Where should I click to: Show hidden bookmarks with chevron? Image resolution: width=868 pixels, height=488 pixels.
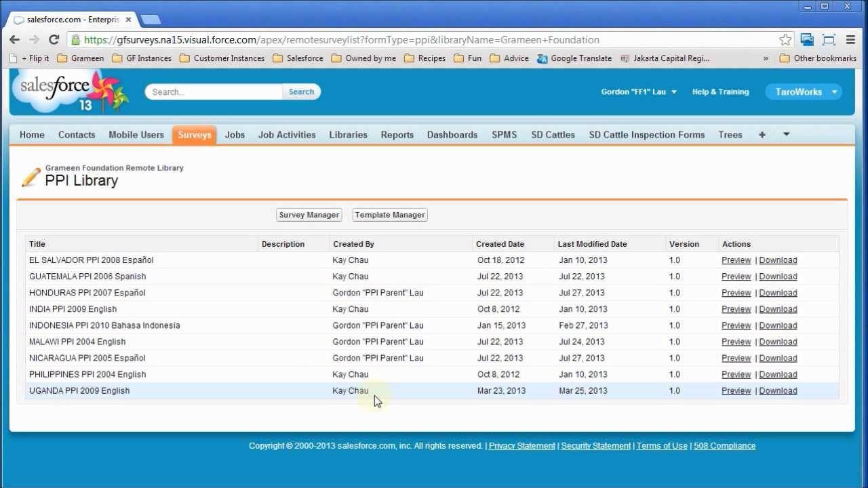tap(766, 58)
